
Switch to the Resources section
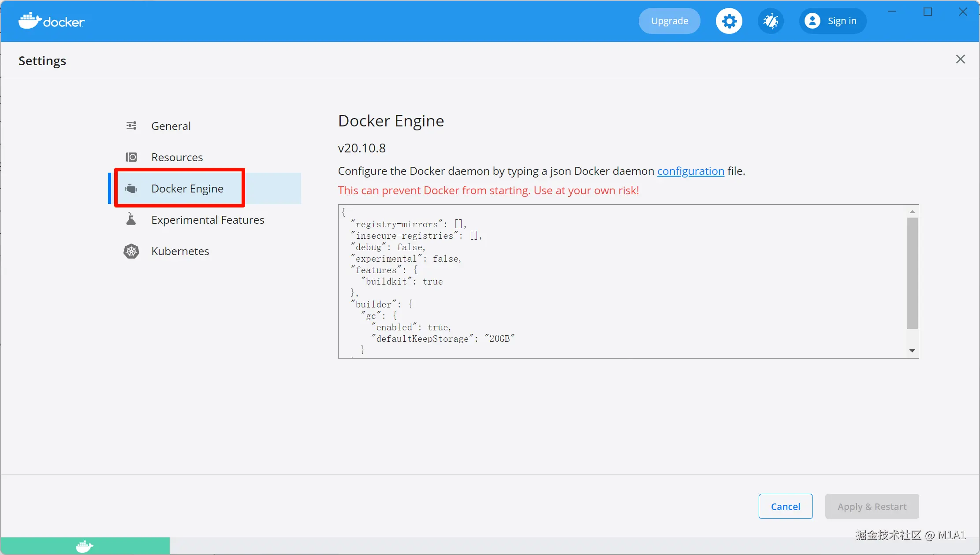[x=177, y=157]
